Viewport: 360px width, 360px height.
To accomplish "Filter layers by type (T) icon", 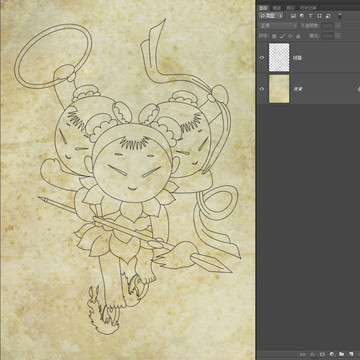I will (311, 16).
